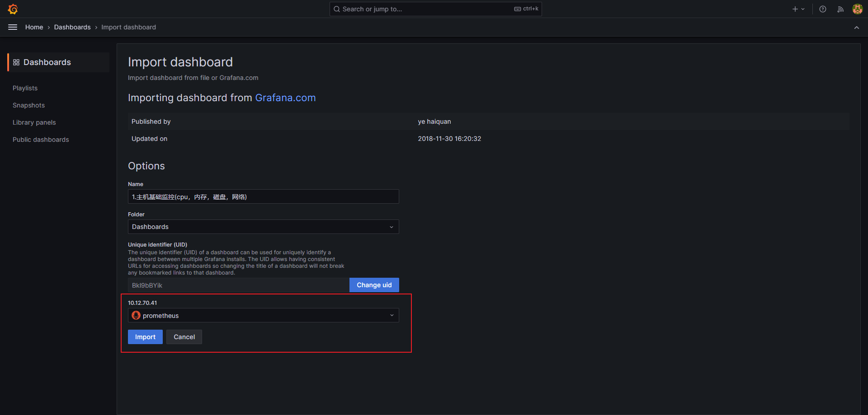Viewport: 868px width, 415px height.
Task: Click the Change uid button
Action: coord(374,285)
